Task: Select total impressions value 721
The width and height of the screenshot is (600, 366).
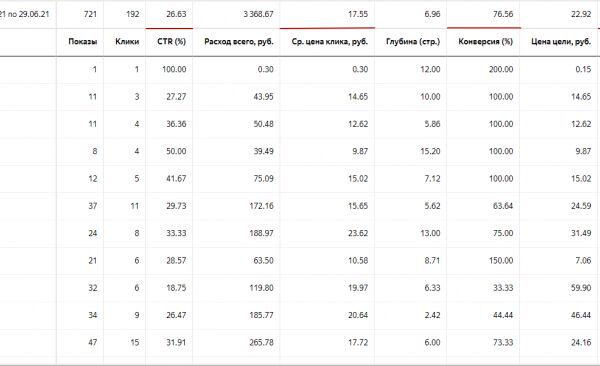Action: [90, 14]
